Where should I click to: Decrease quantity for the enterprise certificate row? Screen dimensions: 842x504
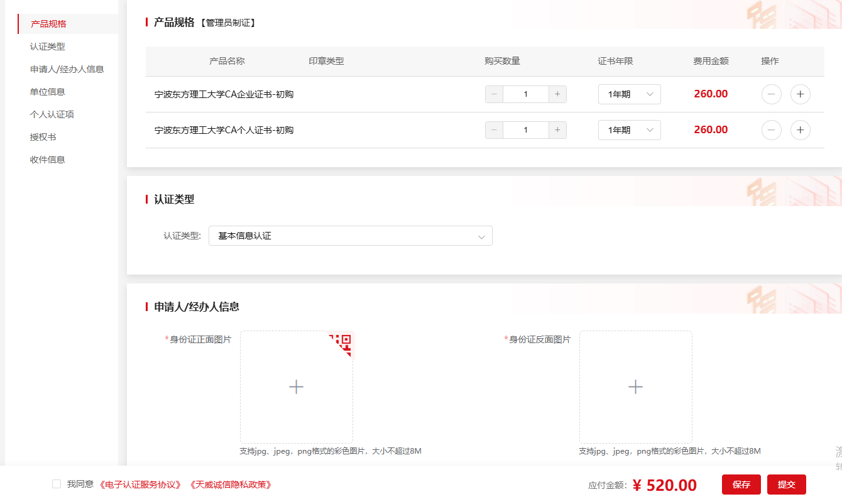494,94
